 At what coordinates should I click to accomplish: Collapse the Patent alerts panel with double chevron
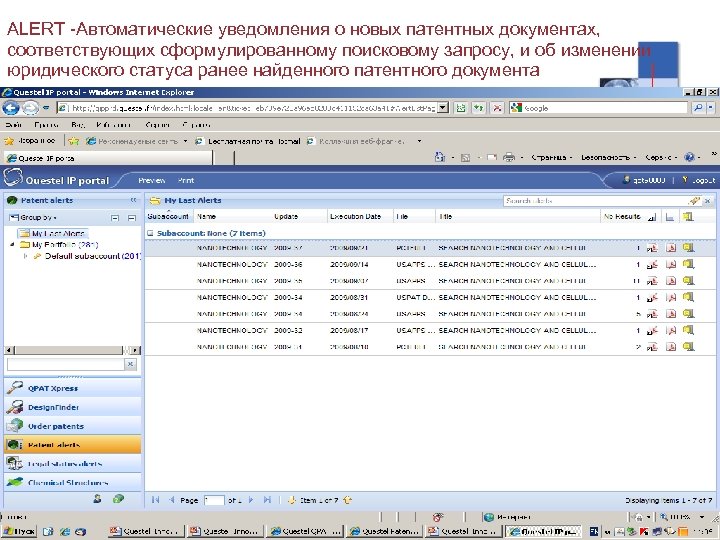pyautogui.click(x=133, y=200)
